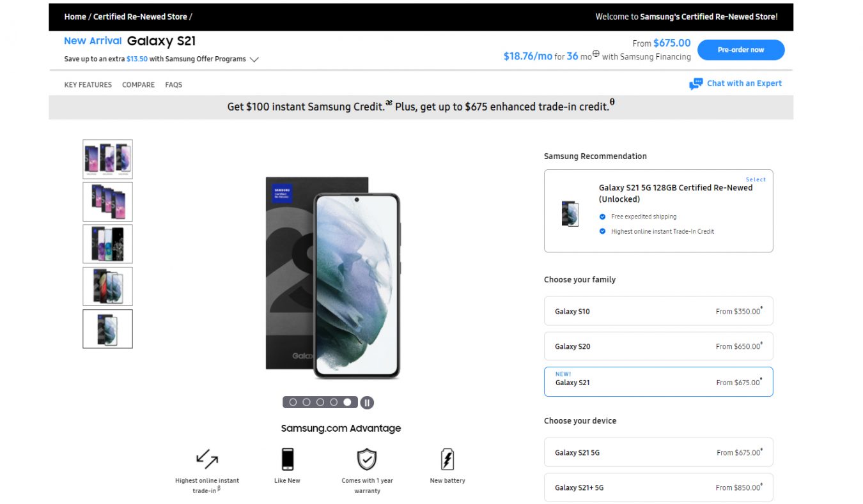Click the welcome message in black header

tap(687, 17)
